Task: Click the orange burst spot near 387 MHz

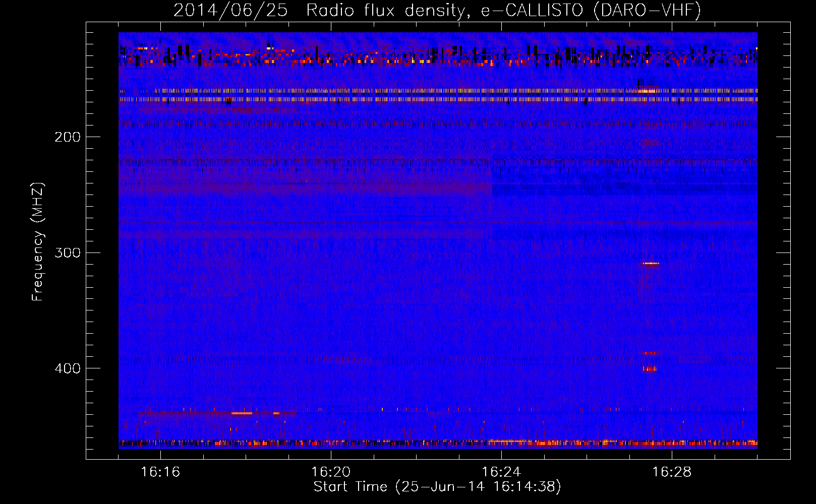Action: tap(649, 353)
